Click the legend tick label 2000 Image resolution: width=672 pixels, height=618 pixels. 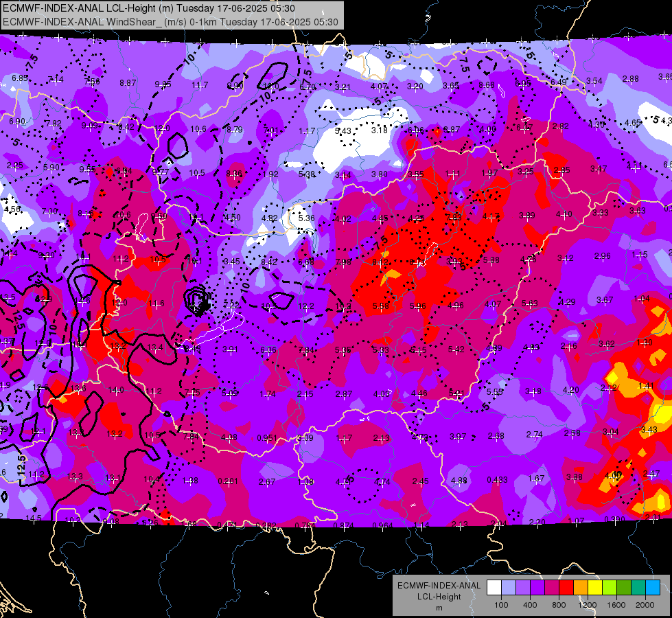[x=645, y=605]
